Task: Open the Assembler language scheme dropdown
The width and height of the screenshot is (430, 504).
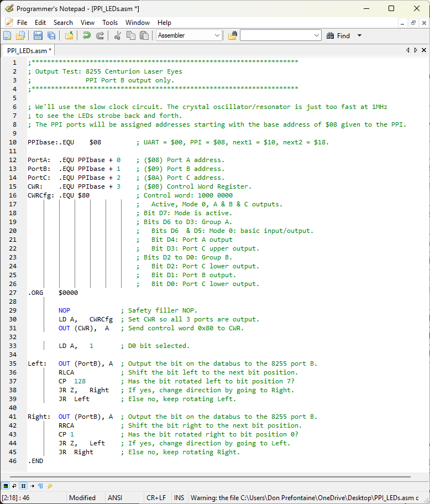Action: pyautogui.click(x=217, y=35)
